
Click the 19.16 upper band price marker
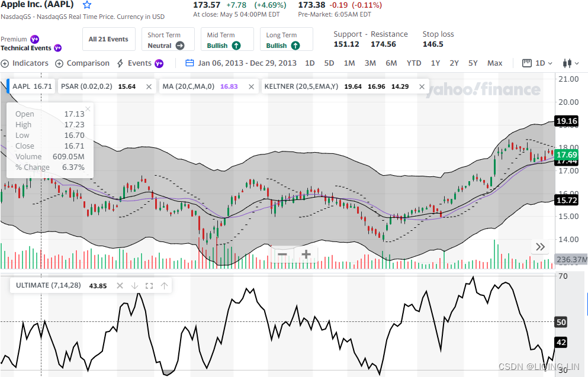pos(567,121)
